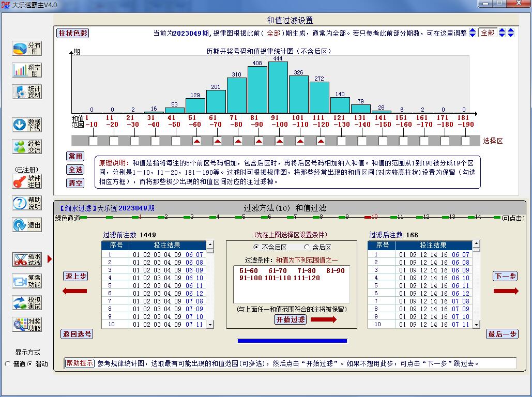Click step 10 marker on green channel
Viewport: 532px width, 397px height.
click(x=374, y=218)
